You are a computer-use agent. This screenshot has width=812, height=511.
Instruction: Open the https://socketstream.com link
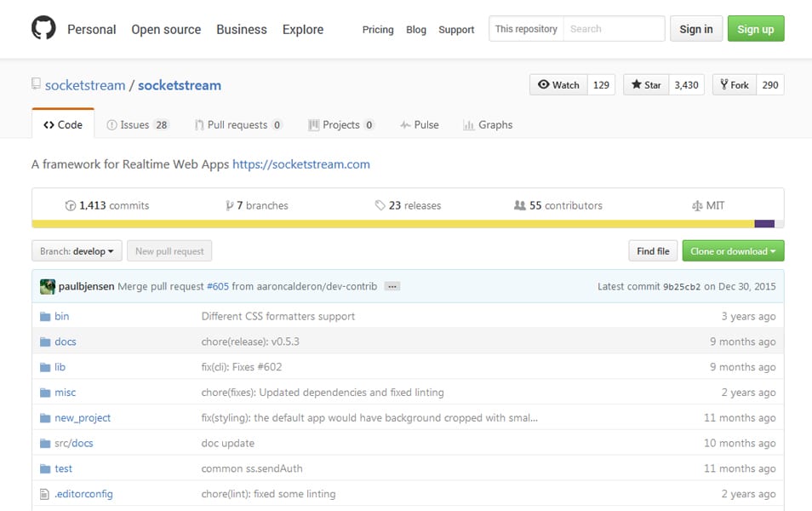tap(300, 164)
